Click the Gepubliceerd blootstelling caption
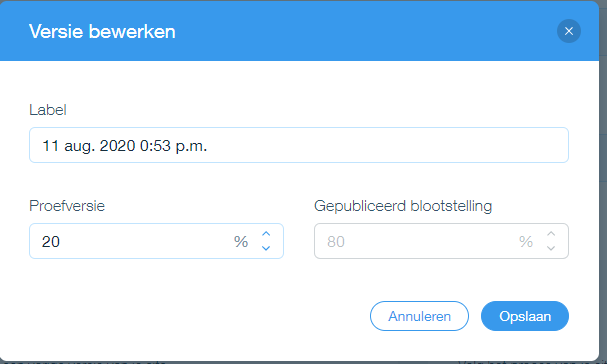Image resolution: width=607 pixels, height=364 pixels. [x=403, y=206]
